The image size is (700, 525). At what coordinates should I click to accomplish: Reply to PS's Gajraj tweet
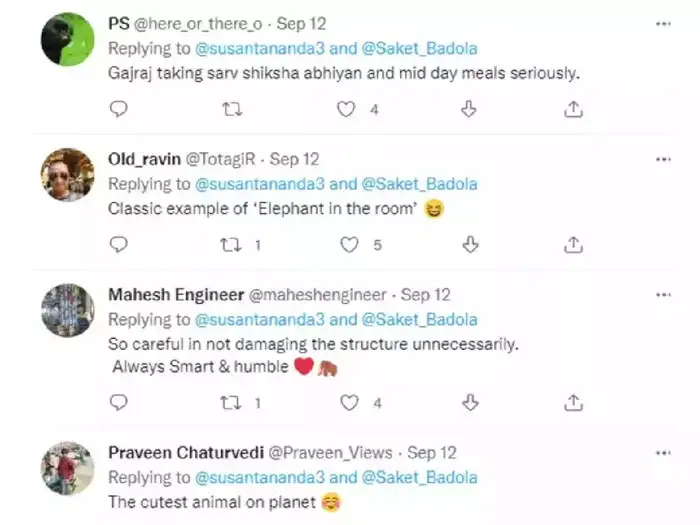(118, 109)
